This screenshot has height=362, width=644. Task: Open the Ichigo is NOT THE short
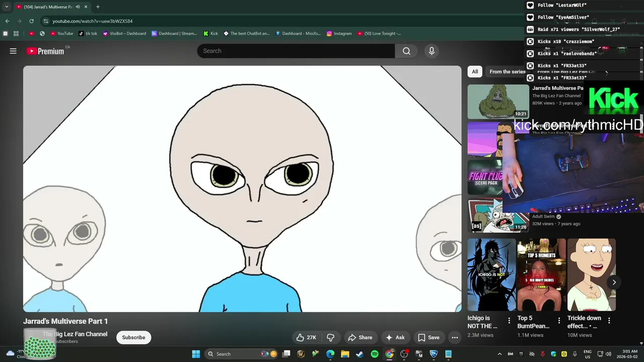pyautogui.click(x=491, y=275)
